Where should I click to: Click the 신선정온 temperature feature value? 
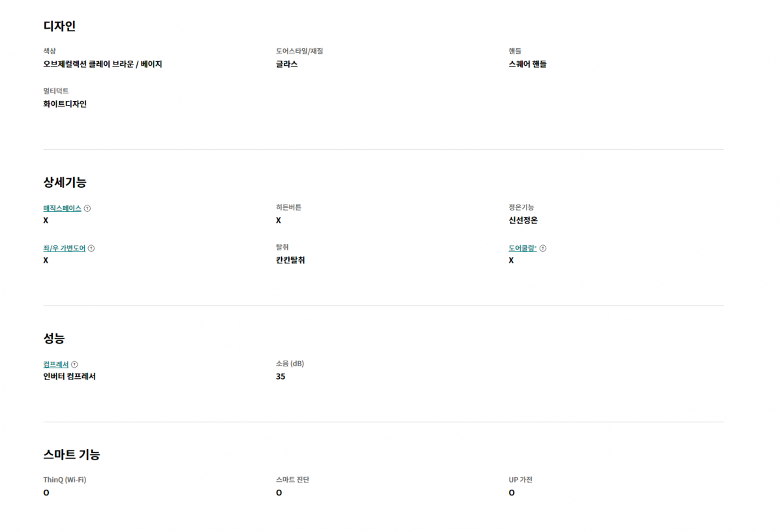[x=523, y=220]
